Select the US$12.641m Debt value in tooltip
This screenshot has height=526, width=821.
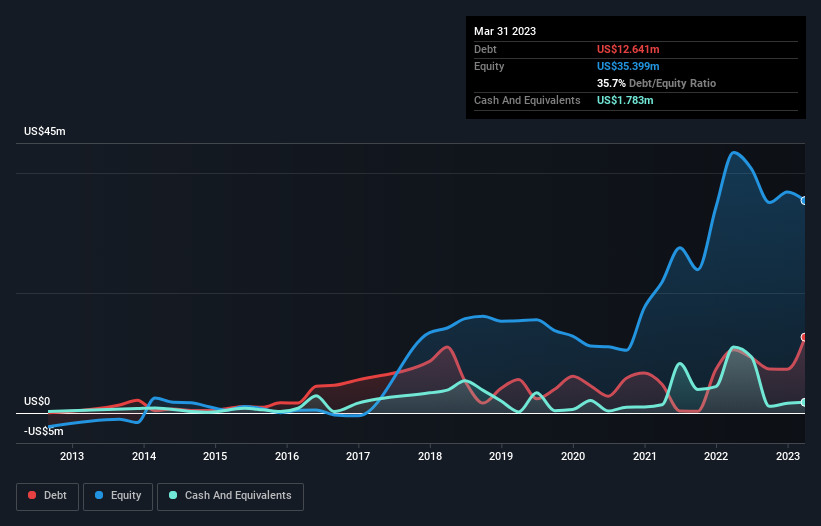point(628,49)
